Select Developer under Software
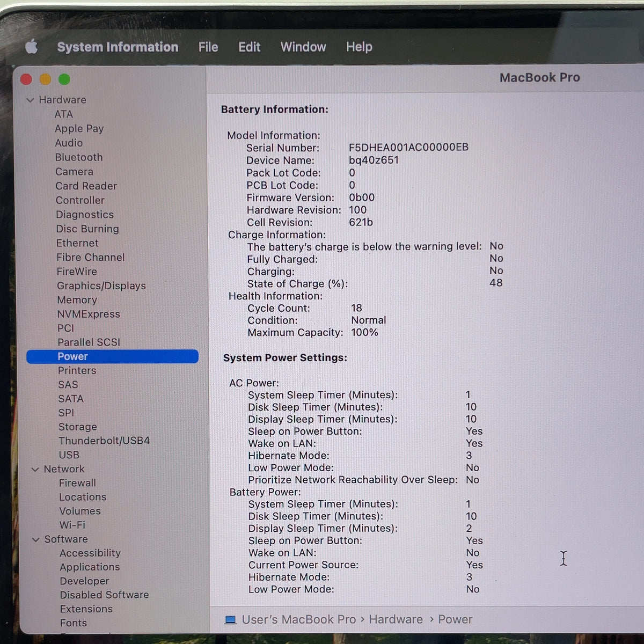 tap(84, 581)
